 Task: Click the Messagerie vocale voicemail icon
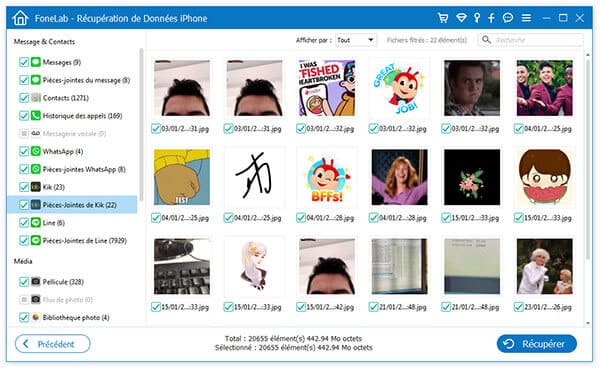click(36, 133)
